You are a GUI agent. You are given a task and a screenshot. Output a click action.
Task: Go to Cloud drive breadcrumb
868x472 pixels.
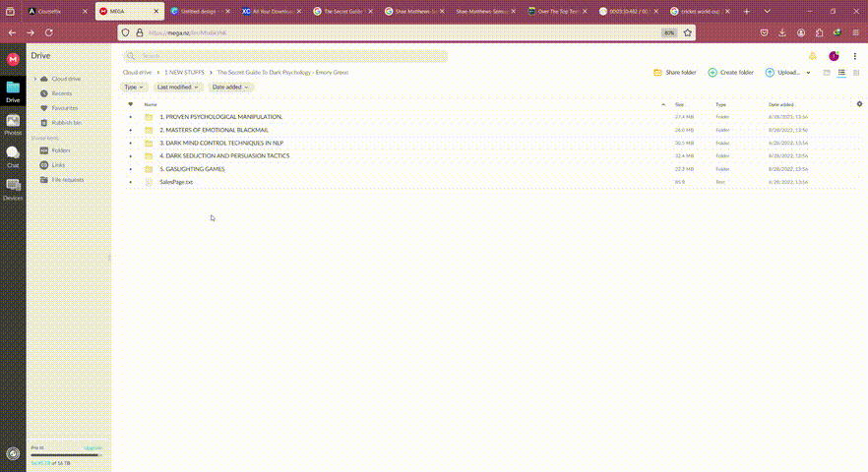138,73
